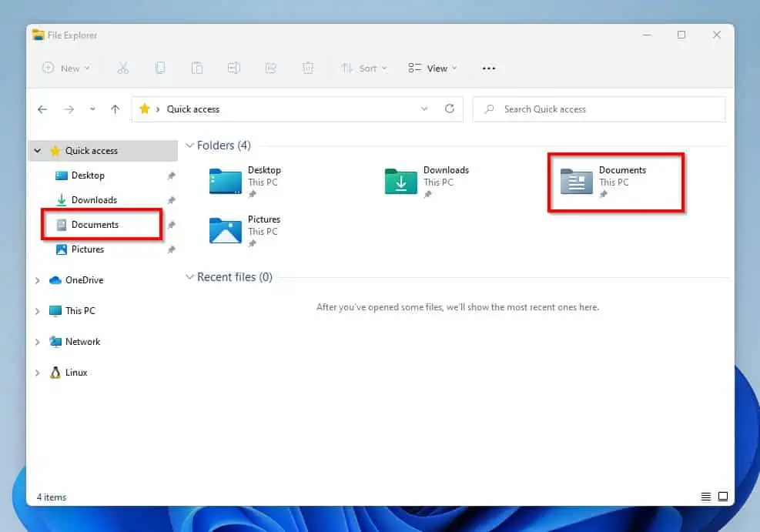Click the pin icon beside sidebar Downloads

(x=171, y=200)
